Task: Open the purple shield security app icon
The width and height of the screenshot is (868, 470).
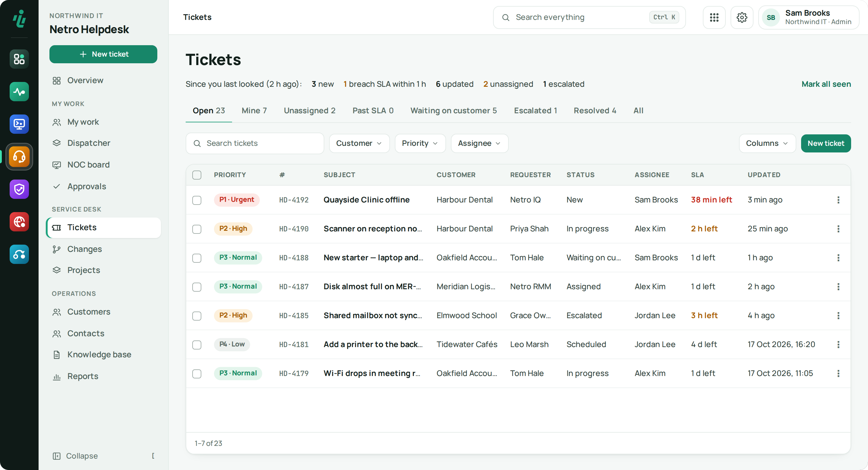Action: click(x=19, y=189)
